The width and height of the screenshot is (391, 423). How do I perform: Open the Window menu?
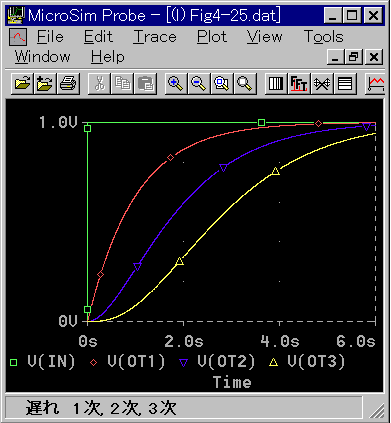point(43,57)
